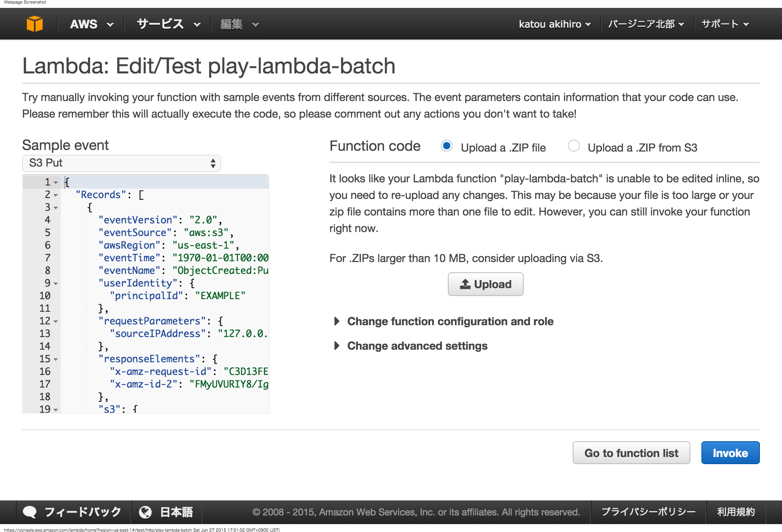
Task: Fold line 9 userIdentity code arrow
Action: coord(56,283)
